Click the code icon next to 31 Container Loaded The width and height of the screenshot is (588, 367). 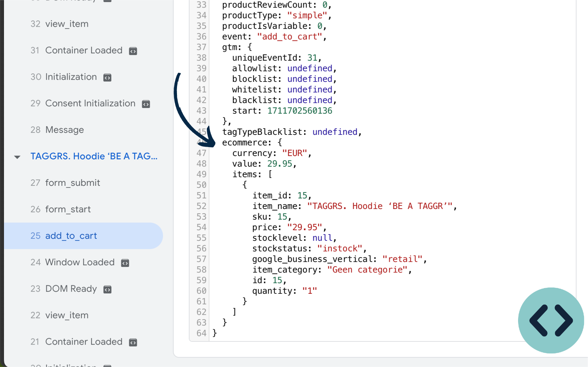tap(133, 51)
